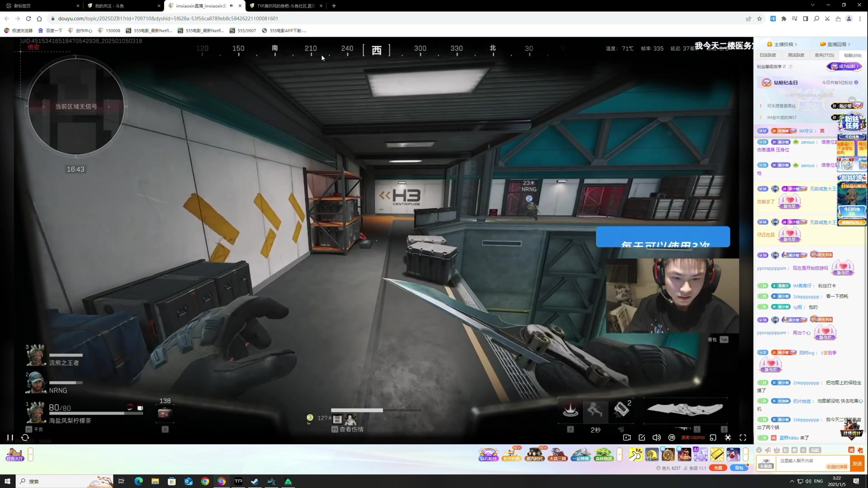Image resolution: width=868 pixels, height=488 pixels.
Task: Open the browser extensions puzzle icon
Action: tap(783, 19)
